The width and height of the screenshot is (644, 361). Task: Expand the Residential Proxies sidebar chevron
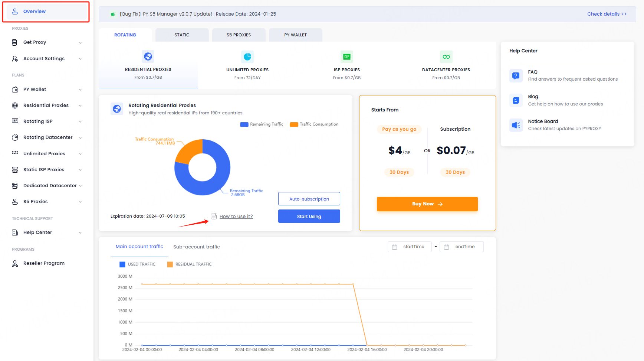point(80,105)
